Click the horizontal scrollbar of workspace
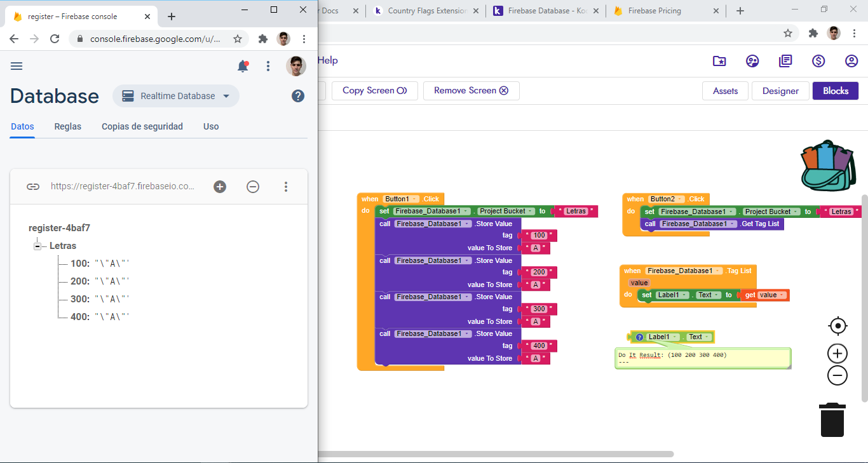868x463 pixels. pos(496,454)
